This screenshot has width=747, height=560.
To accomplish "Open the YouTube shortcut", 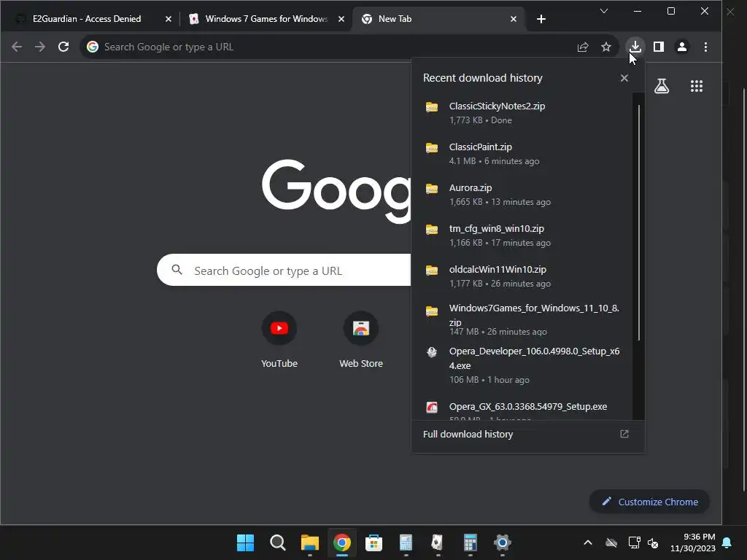I will tap(279, 340).
